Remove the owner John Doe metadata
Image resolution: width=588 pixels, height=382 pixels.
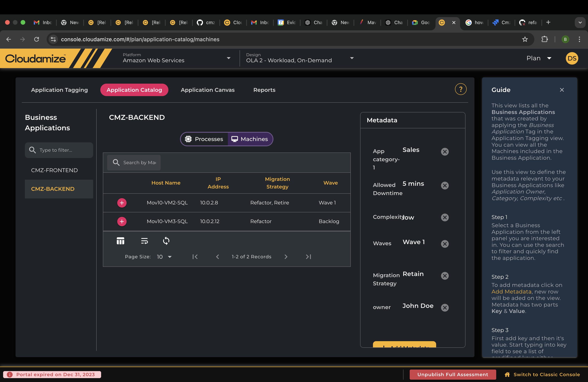click(445, 308)
